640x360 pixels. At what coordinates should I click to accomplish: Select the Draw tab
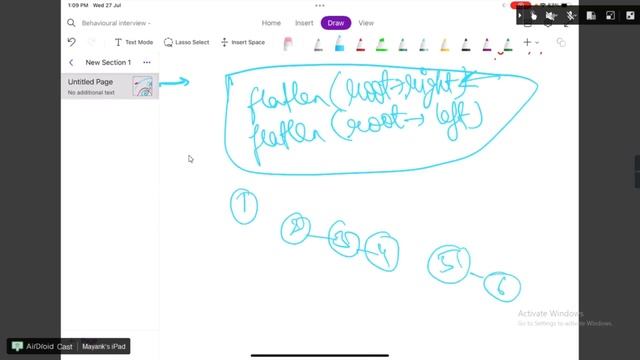(x=336, y=23)
